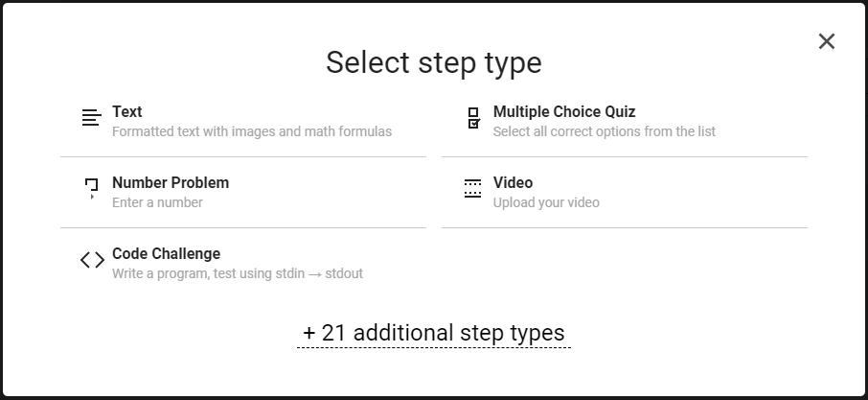Select the Text step type label
The width and height of the screenshot is (868, 400).
pos(127,112)
